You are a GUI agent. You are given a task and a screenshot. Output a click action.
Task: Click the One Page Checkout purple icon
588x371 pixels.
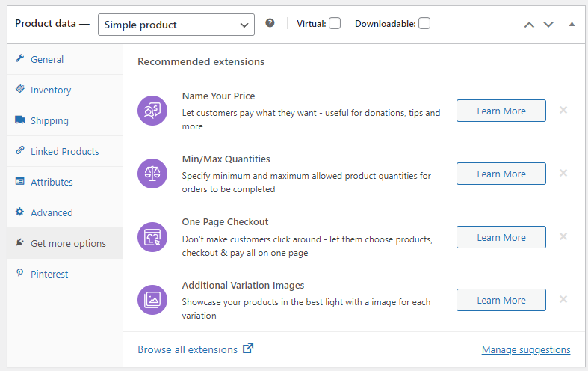coord(152,237)
